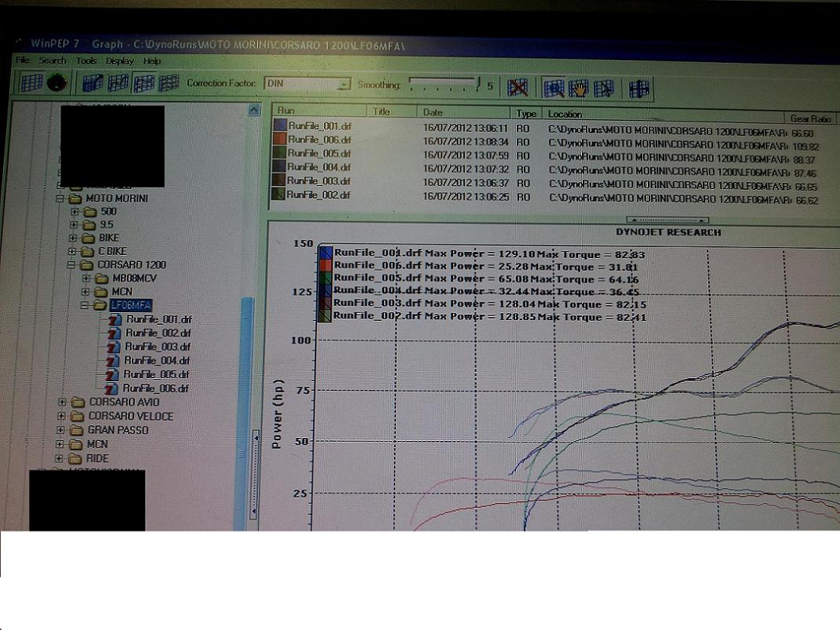This screenshot has height=630, width=840.
Task: Collapse the LF06MFA folder node
Action: (85, 305)
